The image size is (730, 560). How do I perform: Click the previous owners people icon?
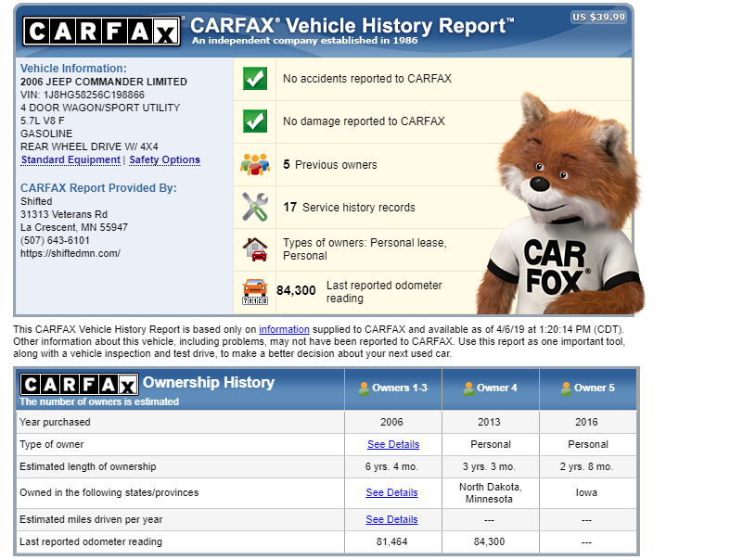pos(255,164)
